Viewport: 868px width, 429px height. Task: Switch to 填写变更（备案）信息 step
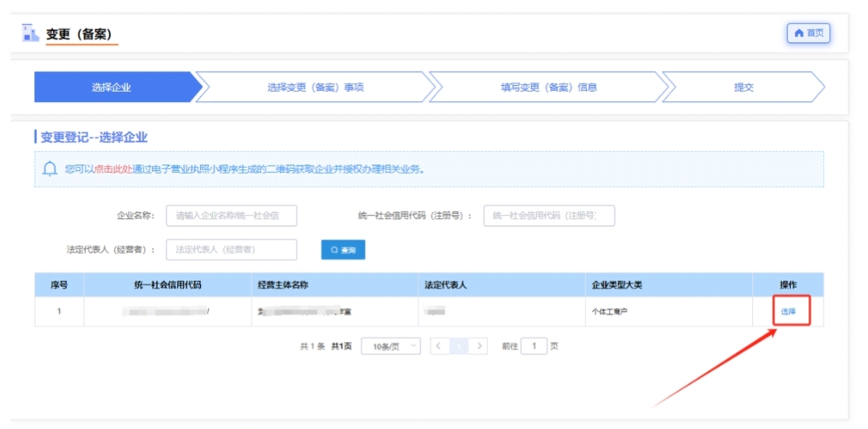pos(548,88)
